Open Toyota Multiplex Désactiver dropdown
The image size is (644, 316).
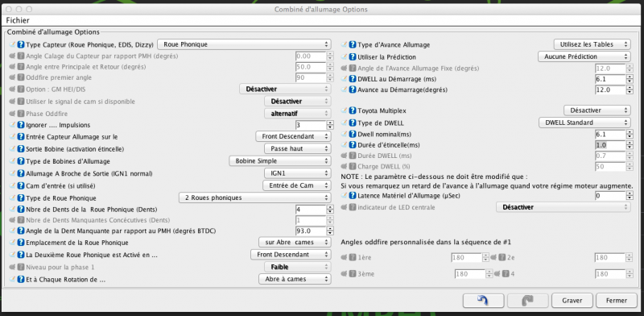click(x=597, y=110)
